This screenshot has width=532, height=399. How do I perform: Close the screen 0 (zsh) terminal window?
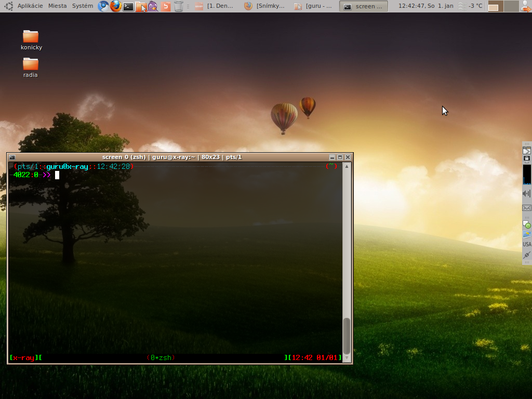click(348, 157)
